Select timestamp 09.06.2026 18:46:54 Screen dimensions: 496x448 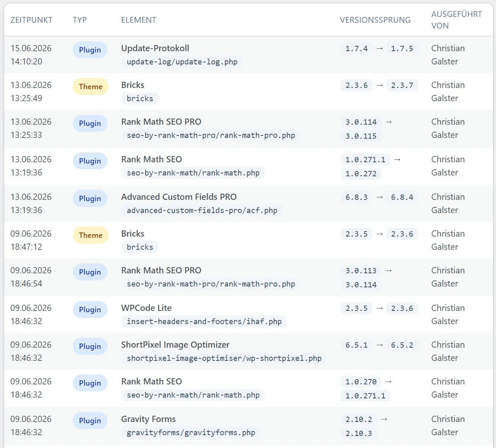click(x=31, y=277)
